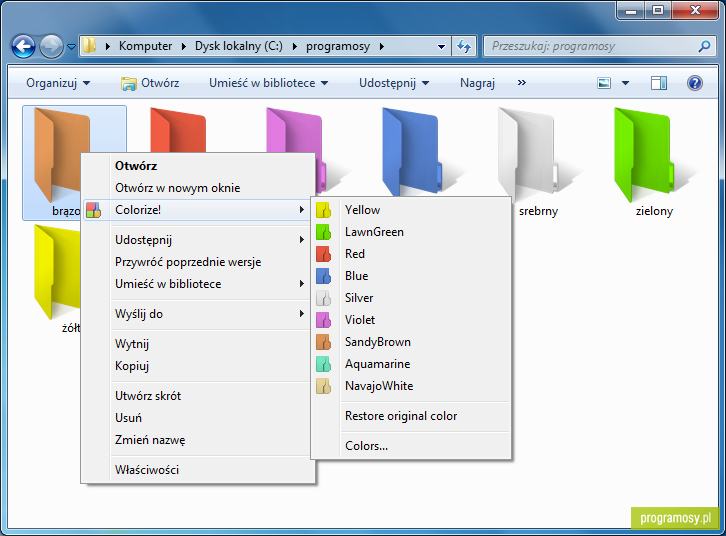Click the Colorize! multicolor icon
The image size is (726, 536).
[94, 210]
